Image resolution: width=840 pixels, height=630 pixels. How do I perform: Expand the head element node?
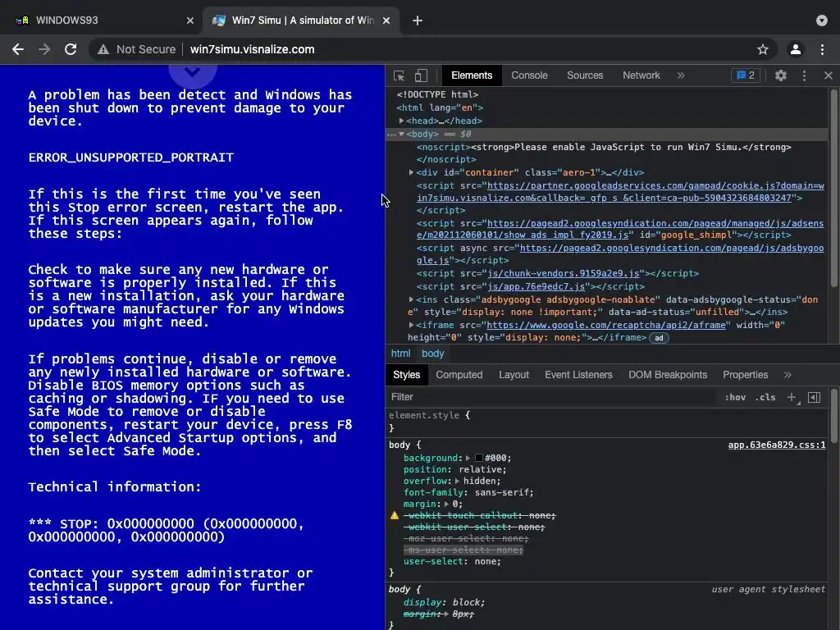(401, 121)
